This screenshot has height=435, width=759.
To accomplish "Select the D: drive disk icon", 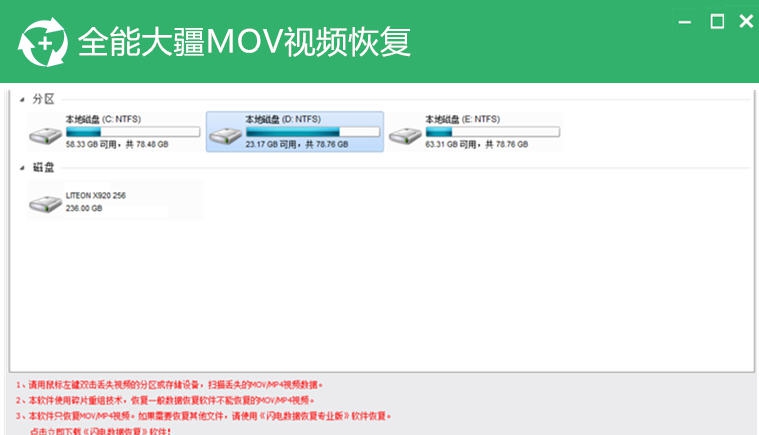I will (x=225, y=136).
